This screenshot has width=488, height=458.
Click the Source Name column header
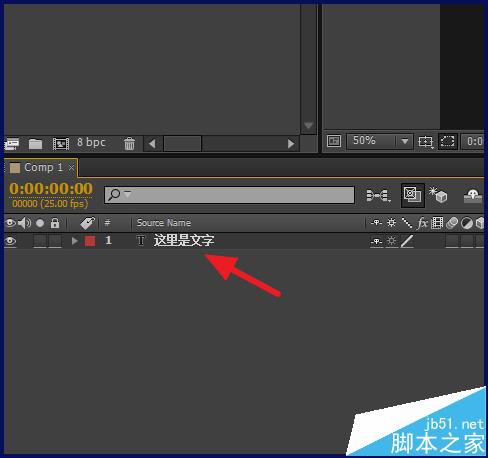[x=164, y=223]
